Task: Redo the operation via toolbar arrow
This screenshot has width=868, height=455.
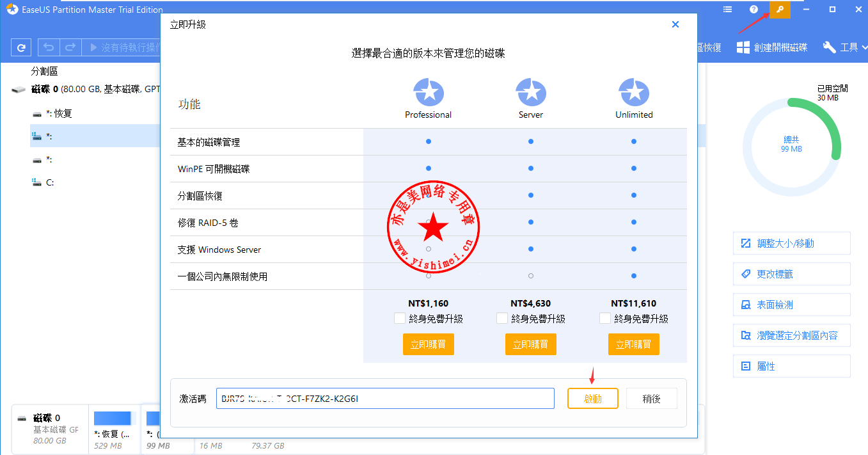Action: click(x=70, y=47)
